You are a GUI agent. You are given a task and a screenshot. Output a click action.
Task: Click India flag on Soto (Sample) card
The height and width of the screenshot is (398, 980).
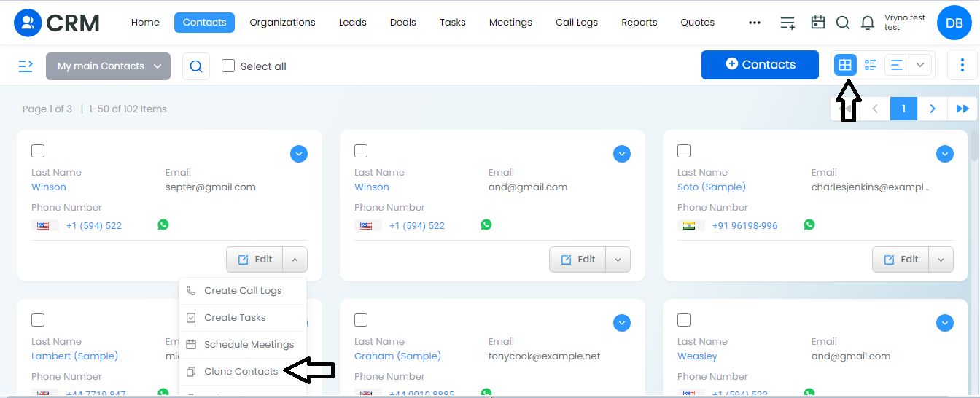689,225
